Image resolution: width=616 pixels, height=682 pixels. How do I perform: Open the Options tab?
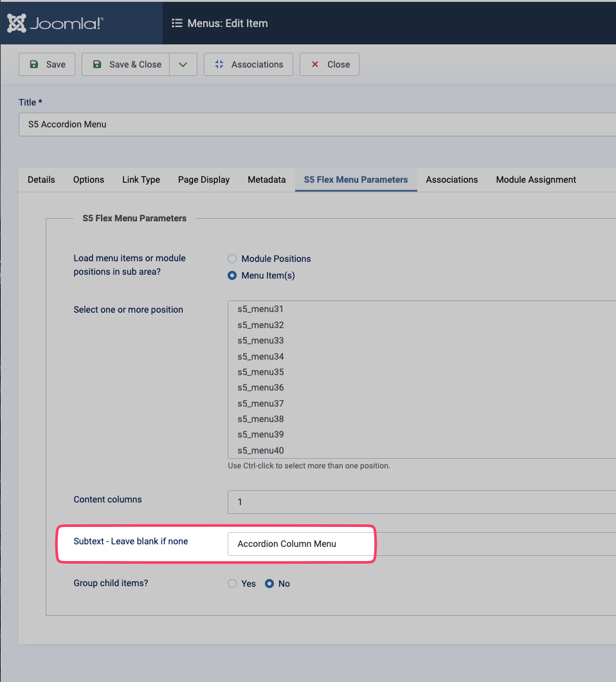tap(89, 180)
